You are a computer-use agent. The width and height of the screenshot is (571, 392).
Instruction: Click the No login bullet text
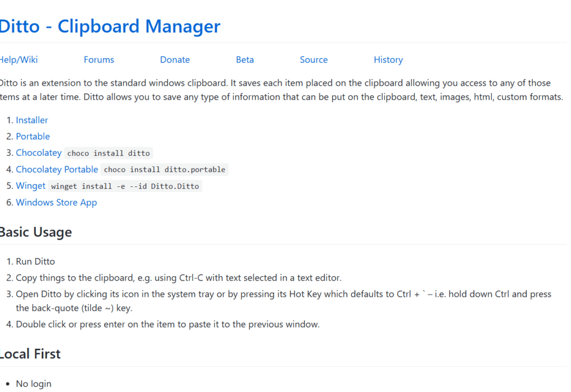34,384
